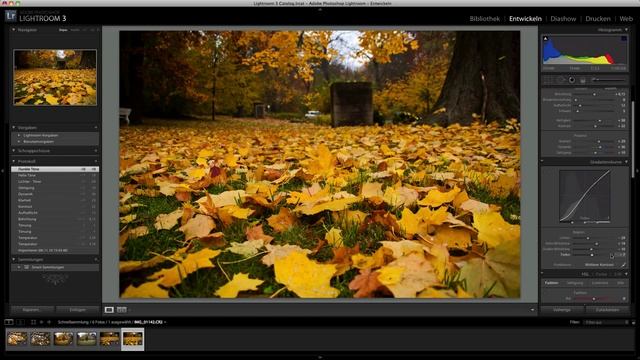Hide the filmstrip with bottom edge arrow
This screenshot has width=640, height=360.
[320, 357]
